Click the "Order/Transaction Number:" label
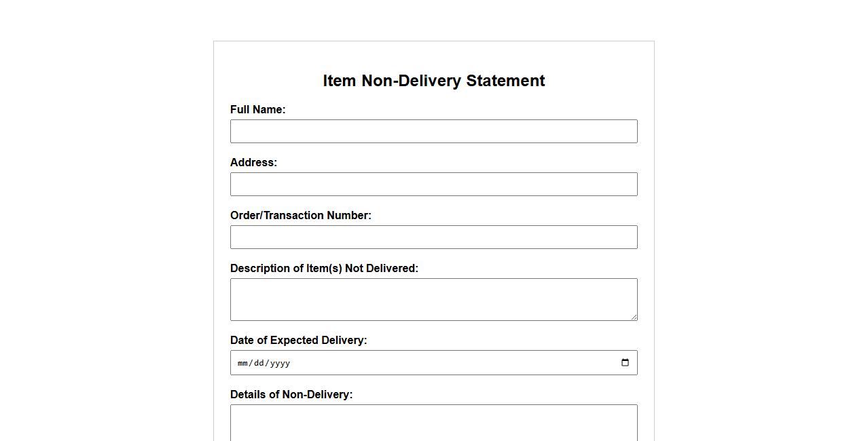The width and height of the screenshot is (868, 441). pyautogui.click(x=300, y=216)
